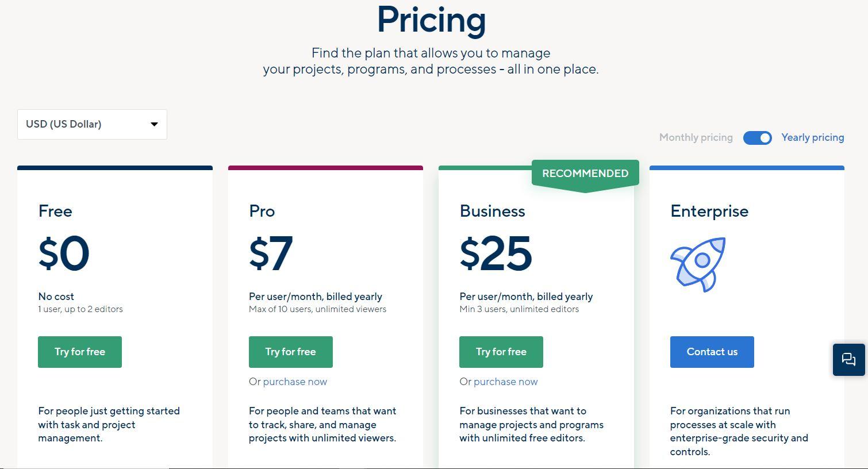This screenshot has width=868, height=469.
Task: Click the RECOMMENDED badge on Business
Action: coord(585,174)
